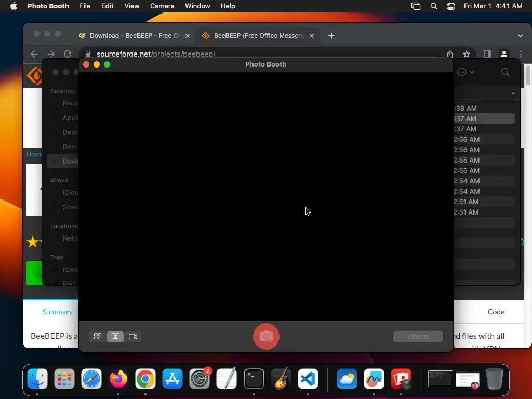Click the Chrome page vertical scrollbar
Viewport: 532px width, 399px height.
pos(528,75)
